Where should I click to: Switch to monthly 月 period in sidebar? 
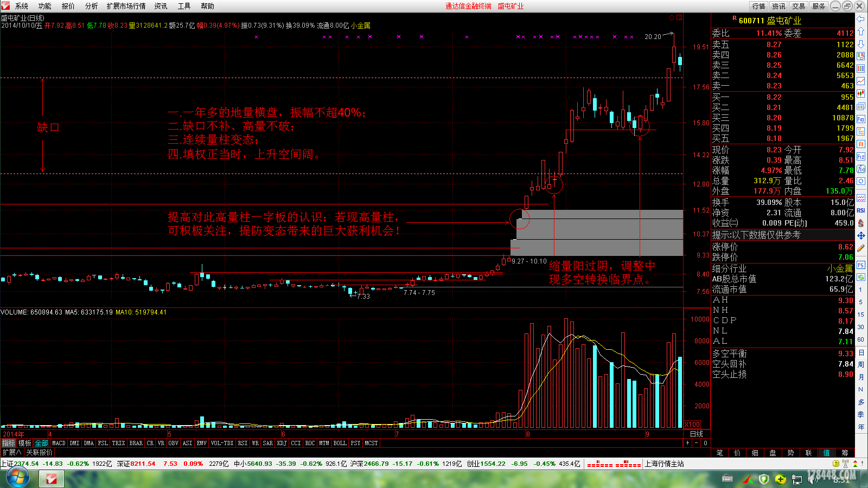coord(861,377)
